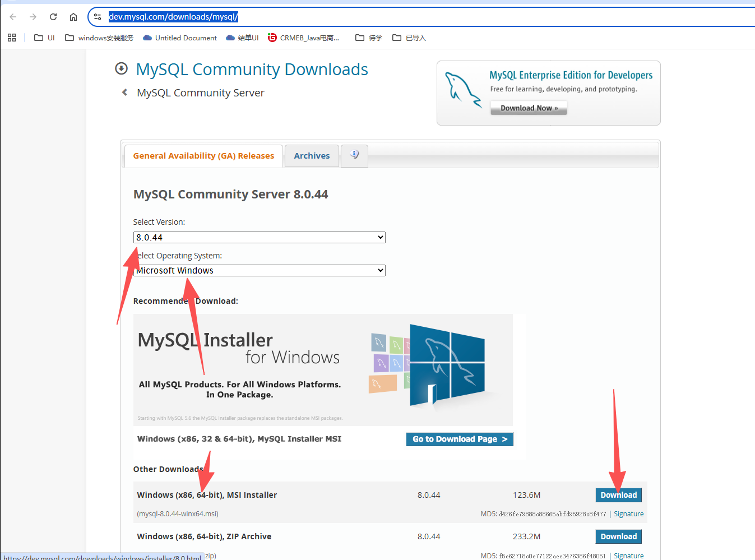Screen dimensions: 755x560
Task: Select the General Availability (GA) Releases tab
Action: (x=203, y=156)
